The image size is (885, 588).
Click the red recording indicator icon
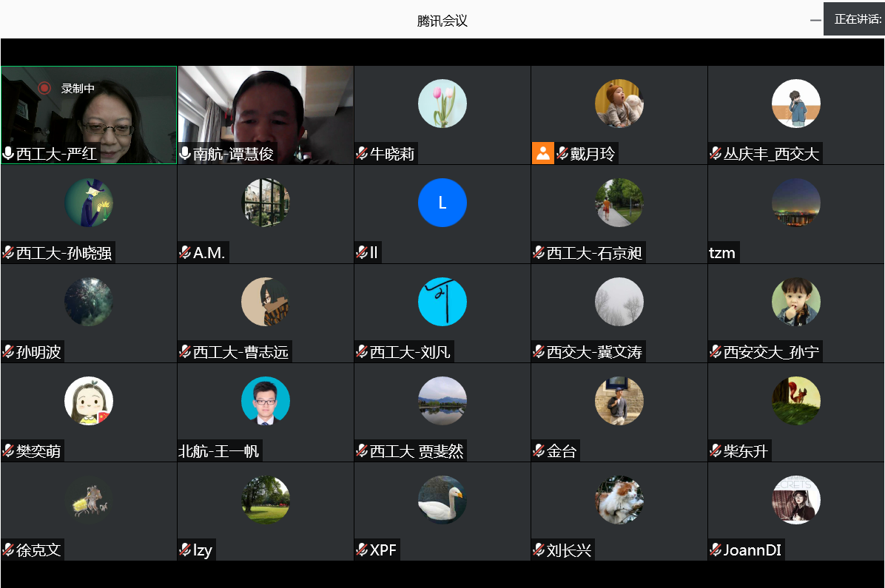coord(44,88)
